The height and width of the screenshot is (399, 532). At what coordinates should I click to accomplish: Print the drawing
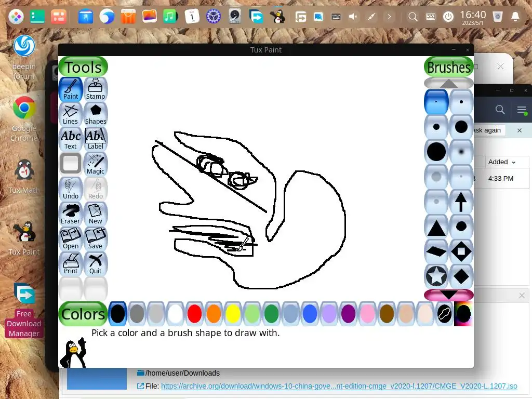[x=71, y=264]
